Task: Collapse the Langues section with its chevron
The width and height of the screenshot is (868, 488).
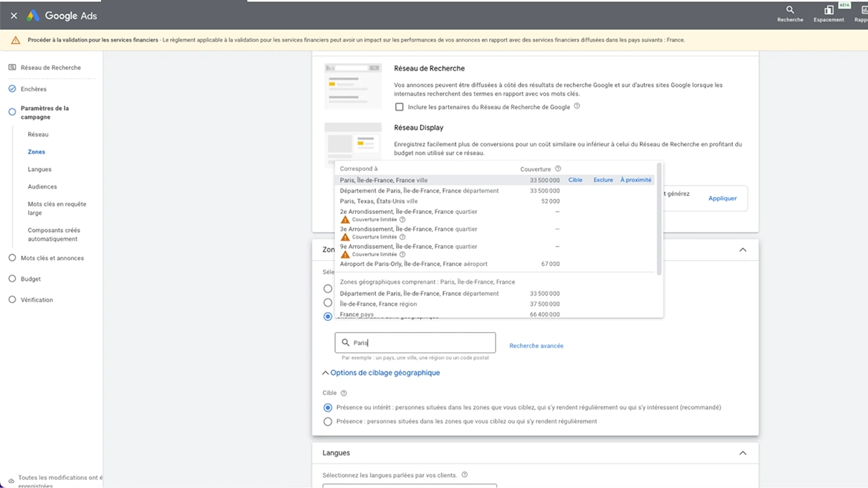Action: pyautogui.click(x=743, y=453)
